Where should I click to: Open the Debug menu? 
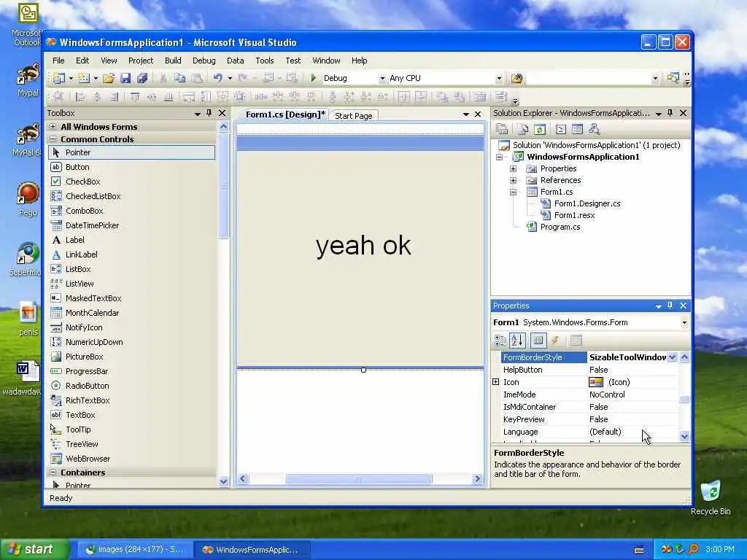204,61
